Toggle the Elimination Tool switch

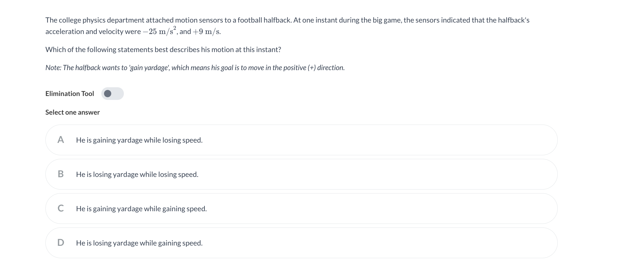[112, 94]
